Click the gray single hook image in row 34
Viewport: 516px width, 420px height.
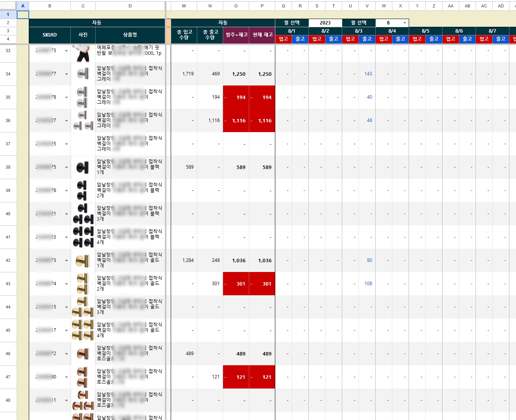click(83, 74)
